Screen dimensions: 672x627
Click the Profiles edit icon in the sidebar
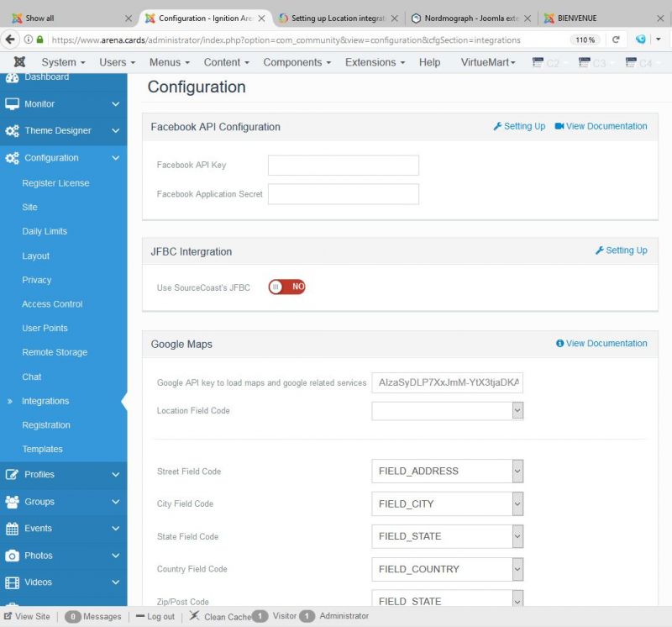click(12, 474)
